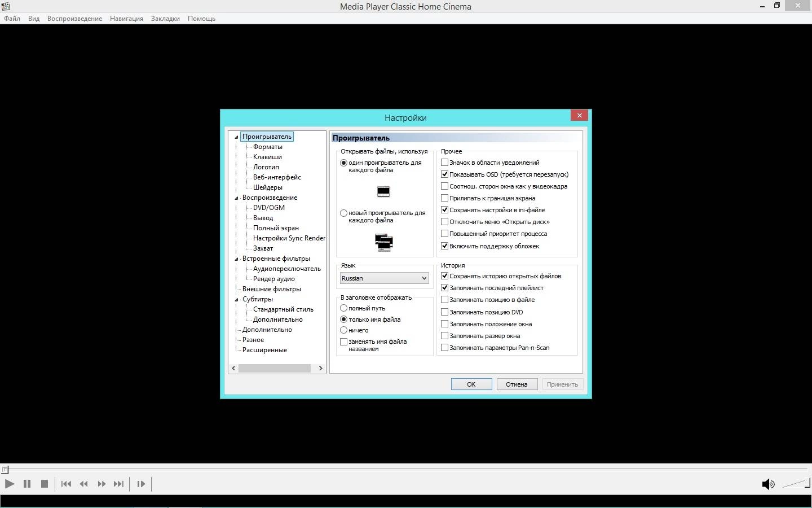Skip to next file with the skip-forward icon
Screen dimensions: 812x508
(118, 484)
